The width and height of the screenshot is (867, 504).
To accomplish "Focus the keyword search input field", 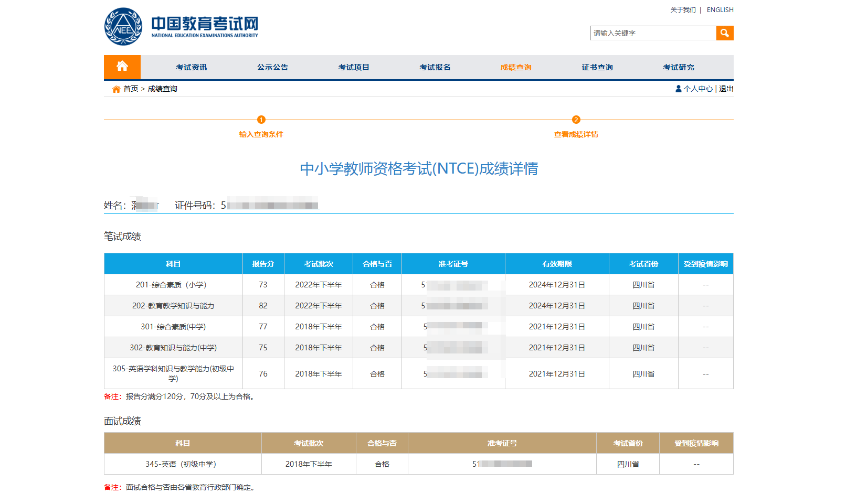I will (x=653, y=33).
